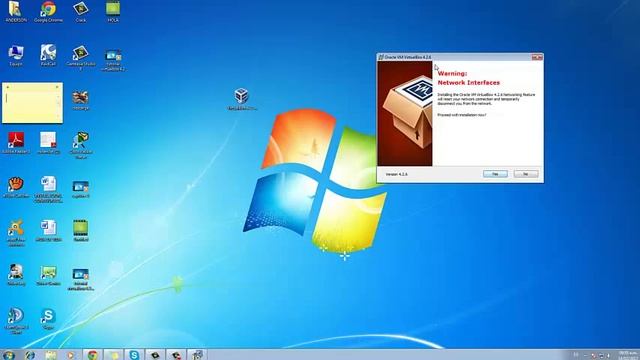
Task: Open the Google Chrome desktop shortcut
Action: pos(48,11)
